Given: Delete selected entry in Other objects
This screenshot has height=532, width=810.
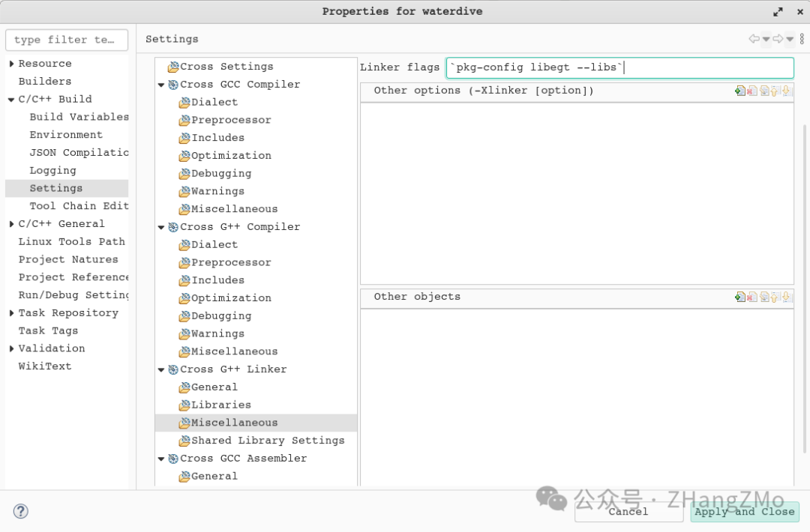Looking at the screenshot, I should (x=751, y=297).
